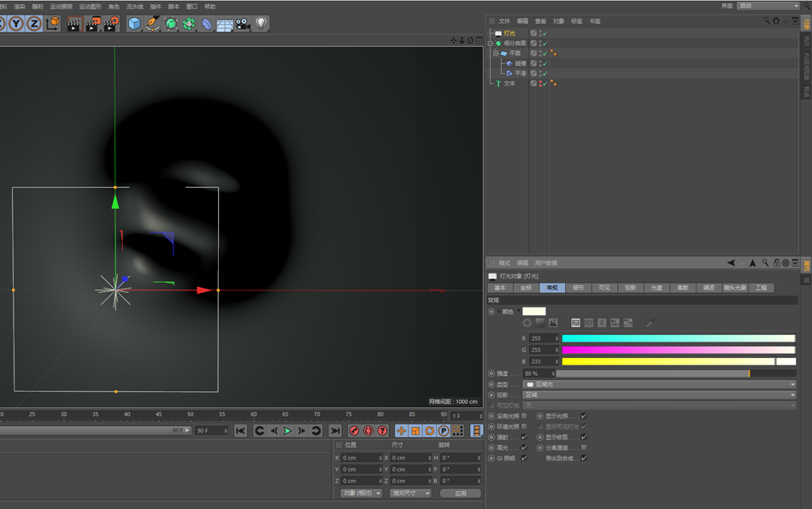The width and height of the screenshot is (812, 509).
Task: Click the object manager search magnifier
Action: click(x=767, y=20)
